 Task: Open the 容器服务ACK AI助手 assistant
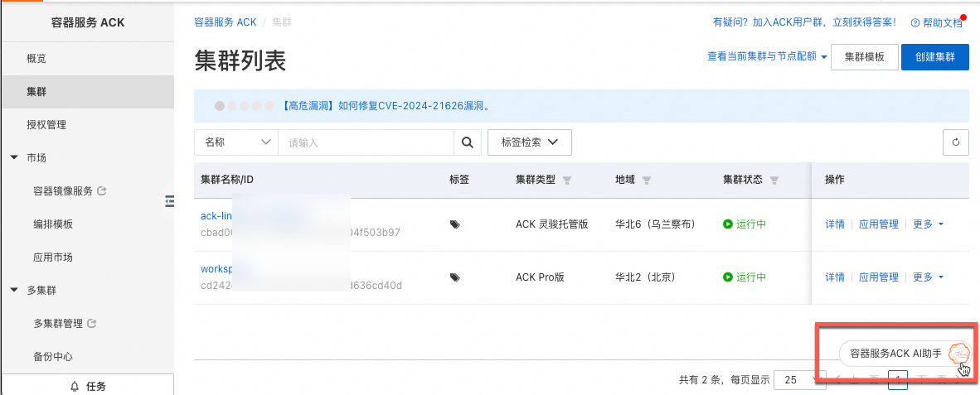(x=905, y=354)
